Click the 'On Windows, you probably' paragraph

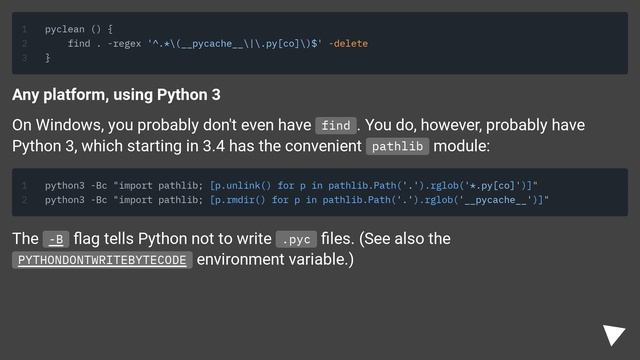point(298,136)
